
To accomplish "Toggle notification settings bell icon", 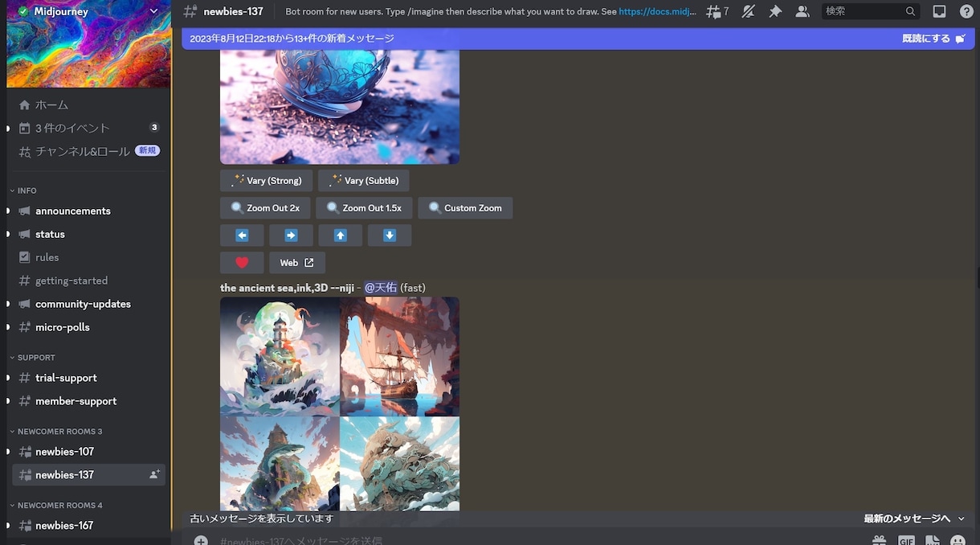I will click(x=749, y=11).
